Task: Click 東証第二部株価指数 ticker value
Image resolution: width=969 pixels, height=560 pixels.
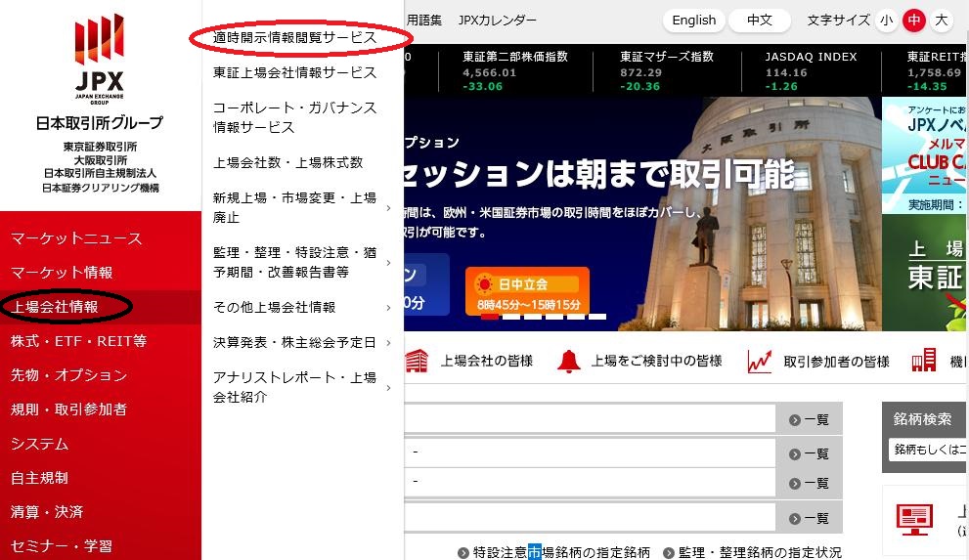Action: 489,73
